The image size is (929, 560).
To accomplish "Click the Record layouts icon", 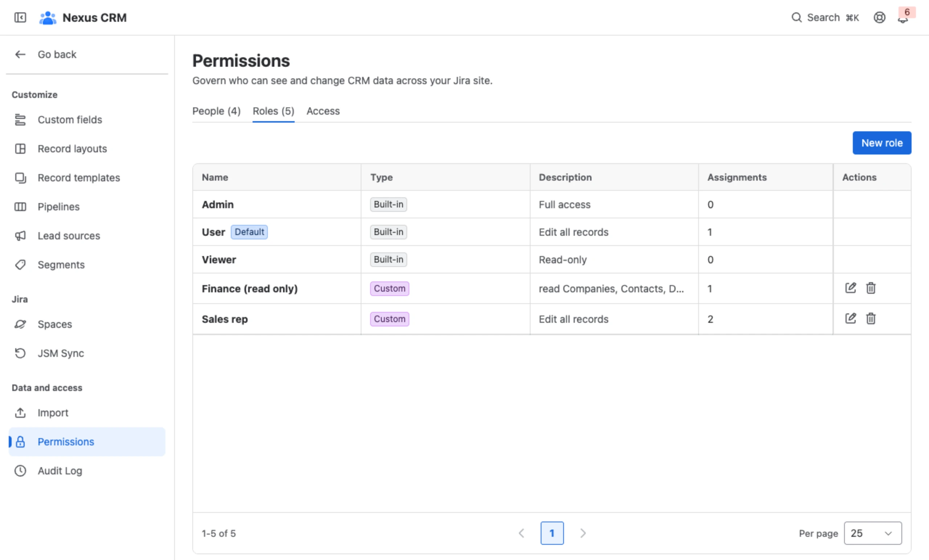I will [20, 148].
